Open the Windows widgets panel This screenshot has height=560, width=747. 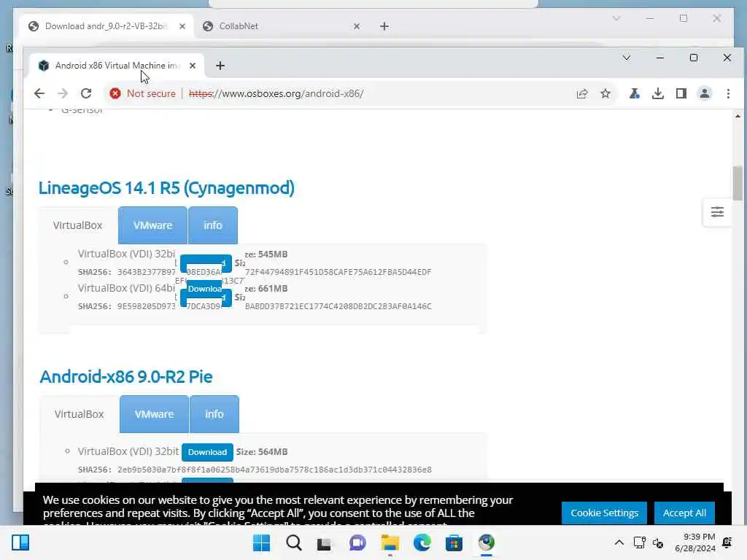coord(20,542)
